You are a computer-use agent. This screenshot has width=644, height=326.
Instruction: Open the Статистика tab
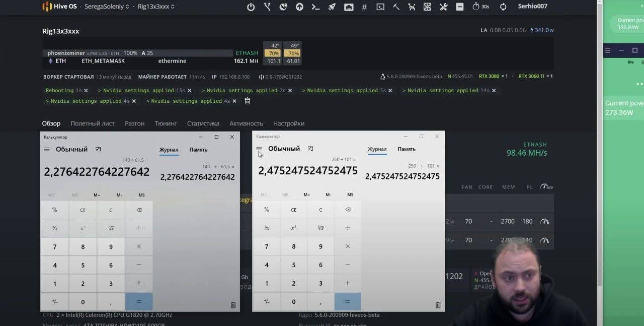pos(203,123)
